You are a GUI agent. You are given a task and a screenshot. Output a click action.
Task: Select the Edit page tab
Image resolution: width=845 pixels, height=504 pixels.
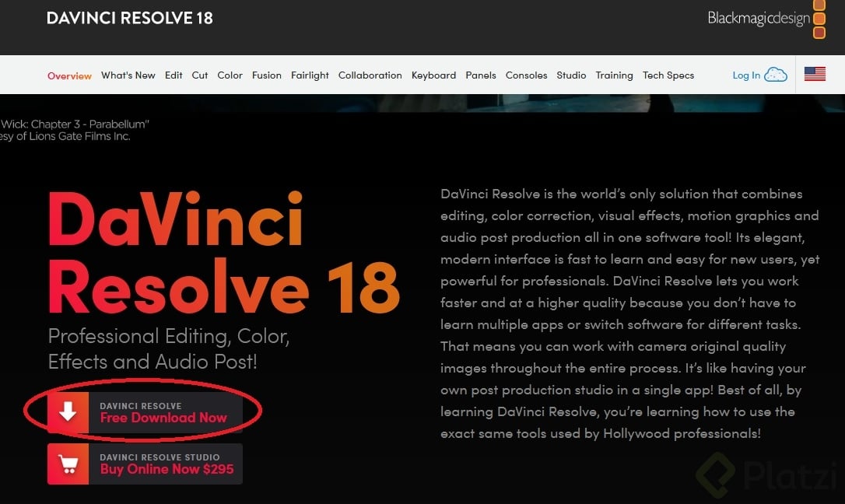[174, 75]
